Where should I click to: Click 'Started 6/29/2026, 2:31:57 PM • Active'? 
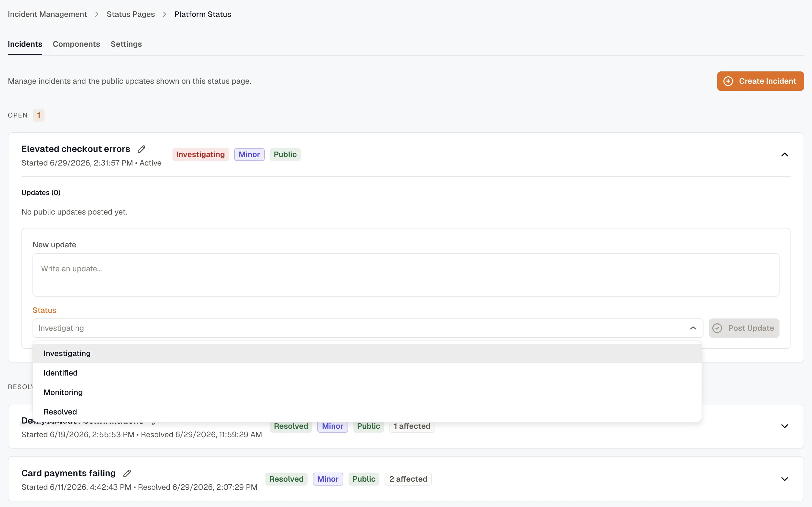(x=91, y=163)
